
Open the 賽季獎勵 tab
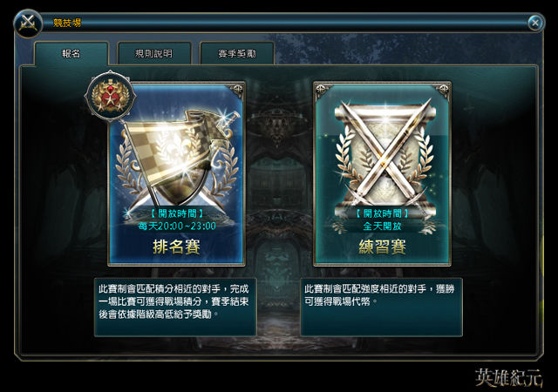[237, 53]
